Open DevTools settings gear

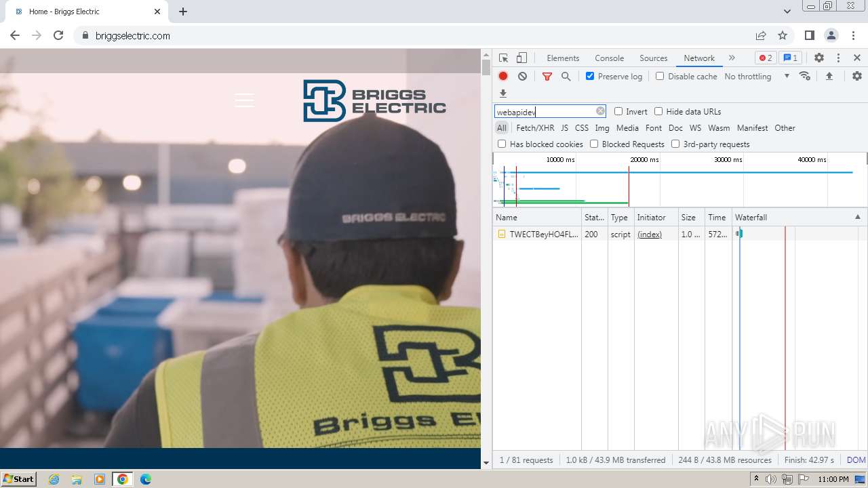tap(818, 58)
